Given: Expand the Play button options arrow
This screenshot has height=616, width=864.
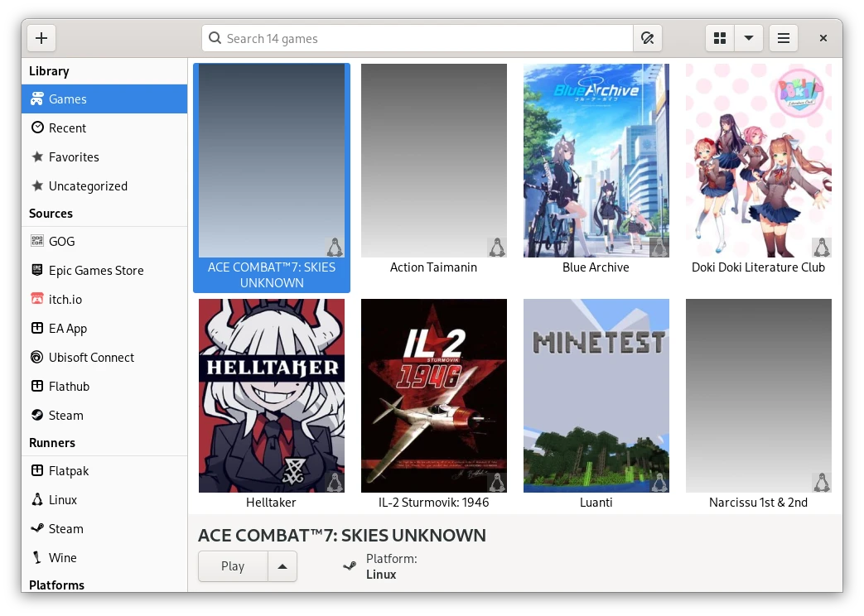Looking at the screenshot, I should (282, 566).
